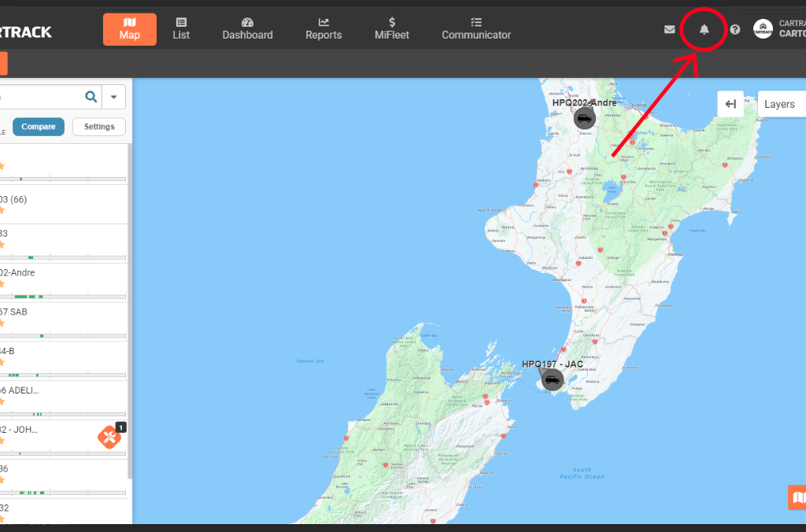Open the Layers map dropdown

[x=782, y=104]
